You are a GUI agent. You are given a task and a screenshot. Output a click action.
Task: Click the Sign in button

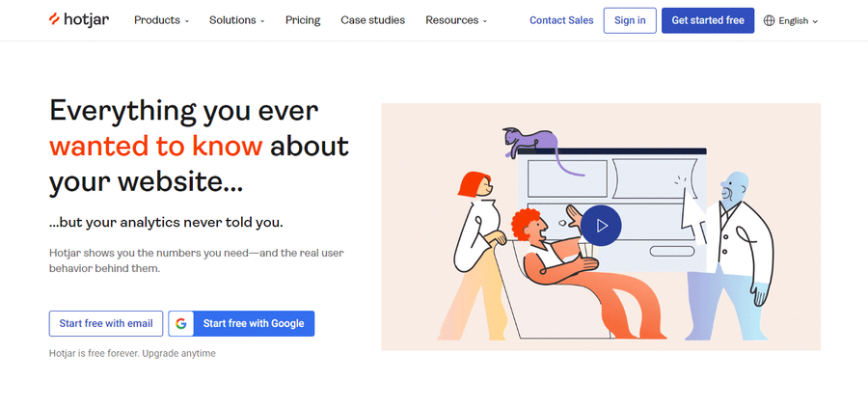(x=630, y=20)
